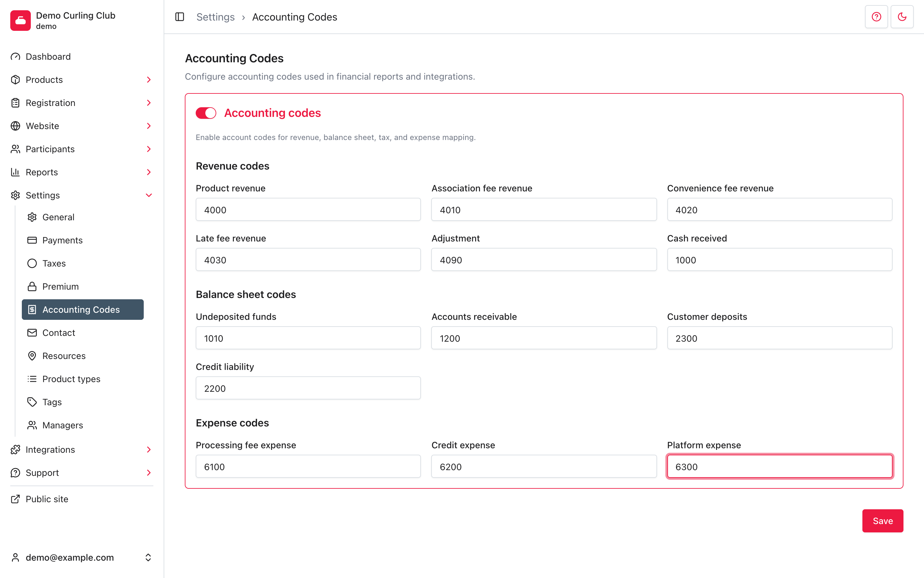Click the Reports bar chart icon
This screenshot has width=924, height=578.
(x=15, y=172)
